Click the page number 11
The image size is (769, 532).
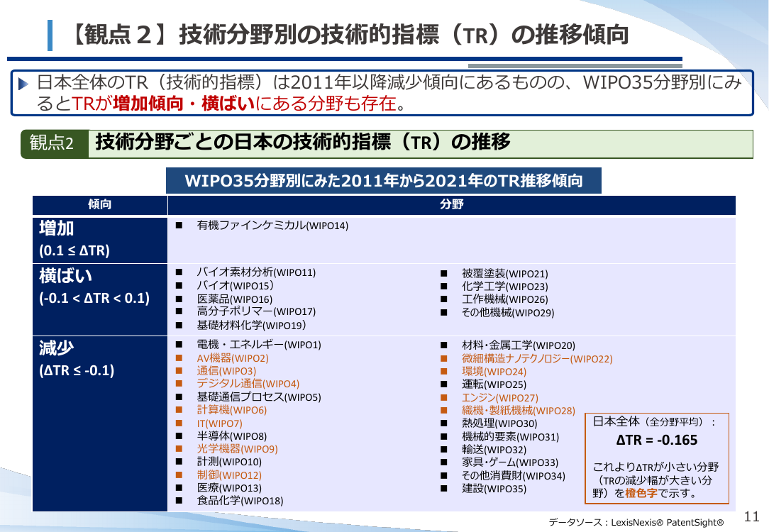click(x=751, y=516)
